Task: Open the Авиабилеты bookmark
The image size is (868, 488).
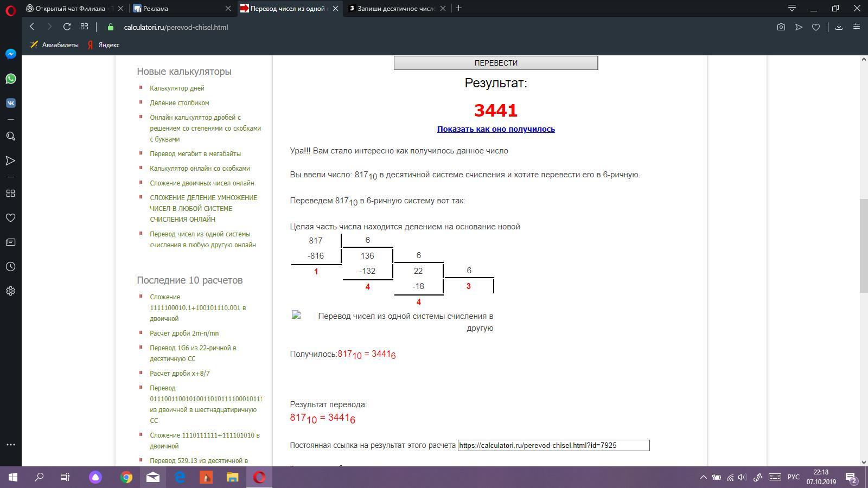Action: tap(54, 45)
